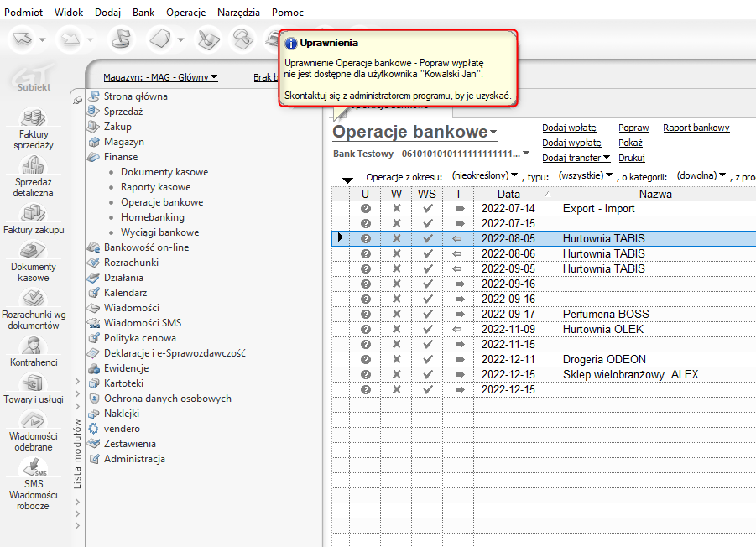The image size is (756, 547).
Task: Open Wiadomości odebrane shortcut icon
Action: (x=34, y=419)
